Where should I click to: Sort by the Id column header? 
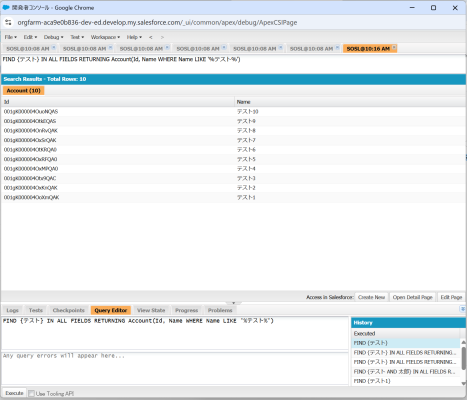coord(118,102)
